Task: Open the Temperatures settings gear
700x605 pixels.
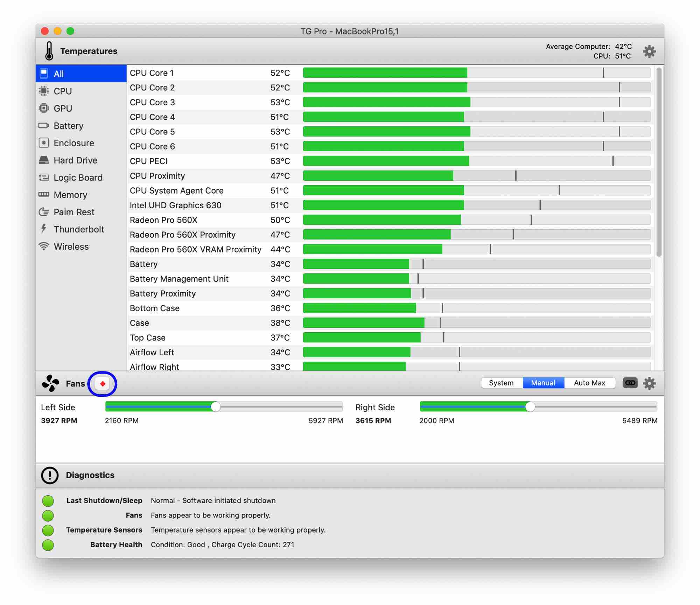Action: (x=649, y=51)
